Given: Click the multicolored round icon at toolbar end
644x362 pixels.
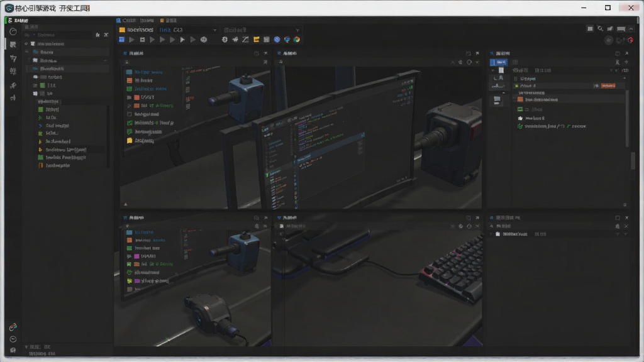Looking at the screenshot, I should [297, 40].
